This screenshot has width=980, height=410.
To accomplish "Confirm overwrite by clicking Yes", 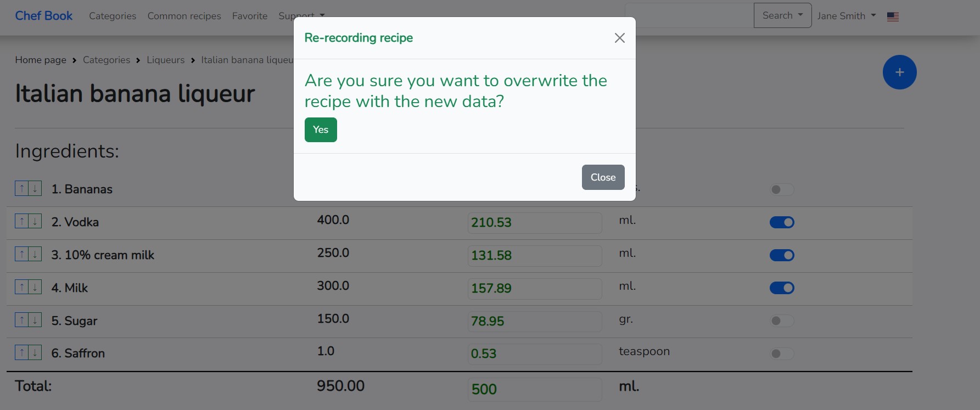I will click(x=321, y=130).
